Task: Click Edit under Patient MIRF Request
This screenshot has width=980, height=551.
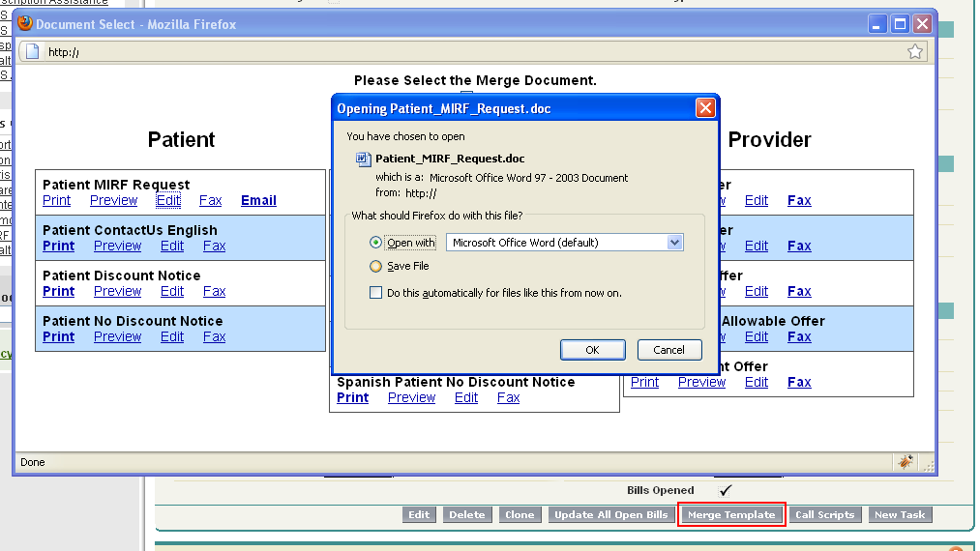Action: (x=168, y=200)
